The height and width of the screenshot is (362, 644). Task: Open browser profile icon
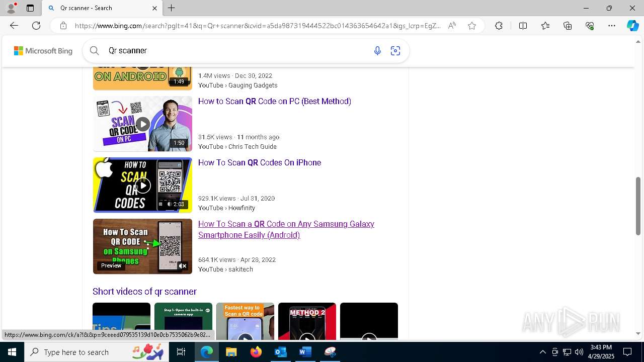[x=11, y=8]
